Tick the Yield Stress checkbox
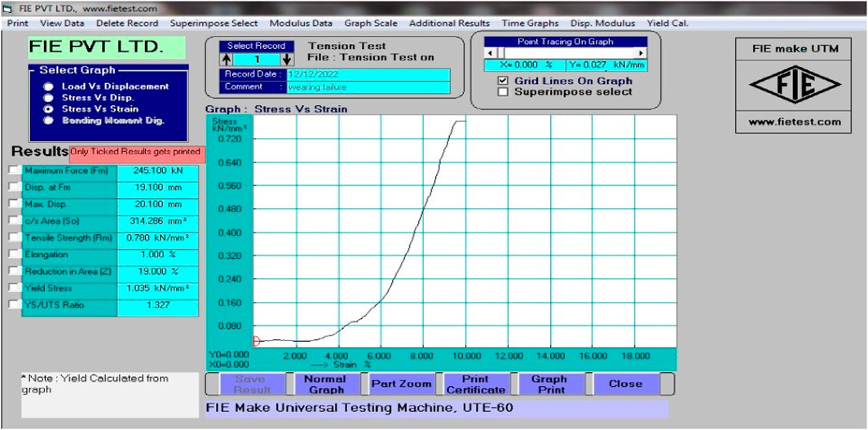Viewport: 868px width, 430px height. click(x=14, y=287)
